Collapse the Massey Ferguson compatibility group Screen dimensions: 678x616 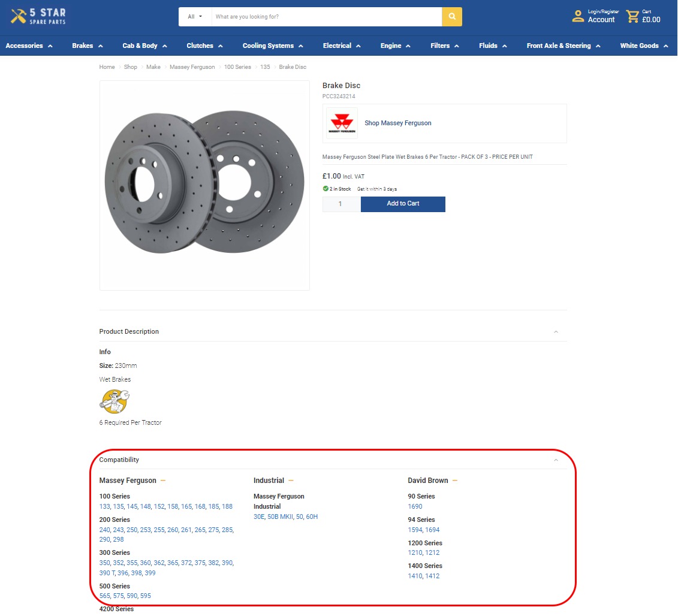tap(163, 481)
